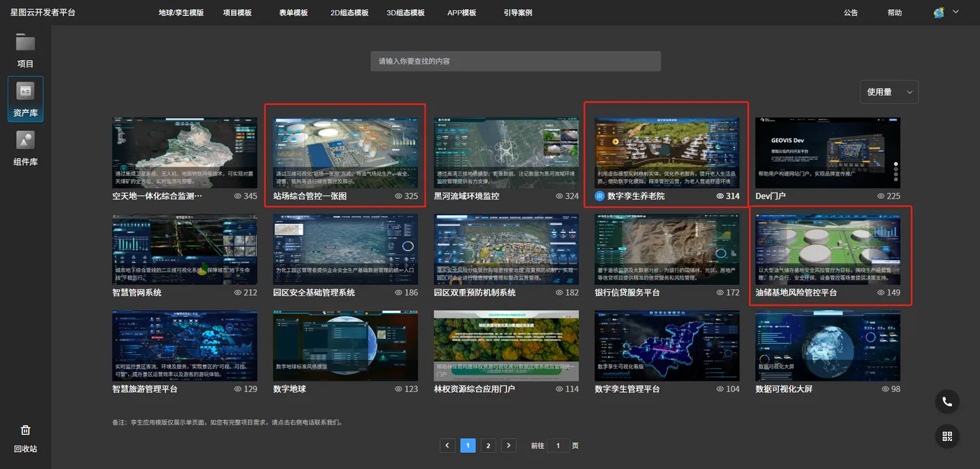Click the search input field
The image size is (980, 469).
click(x=516, y=61)
